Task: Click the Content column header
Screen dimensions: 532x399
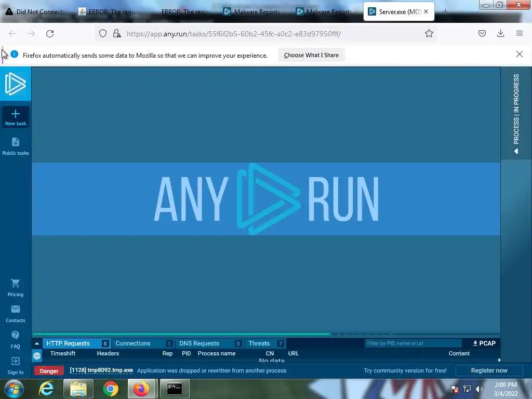Action: pyautogui.click(x=459, y=353)
